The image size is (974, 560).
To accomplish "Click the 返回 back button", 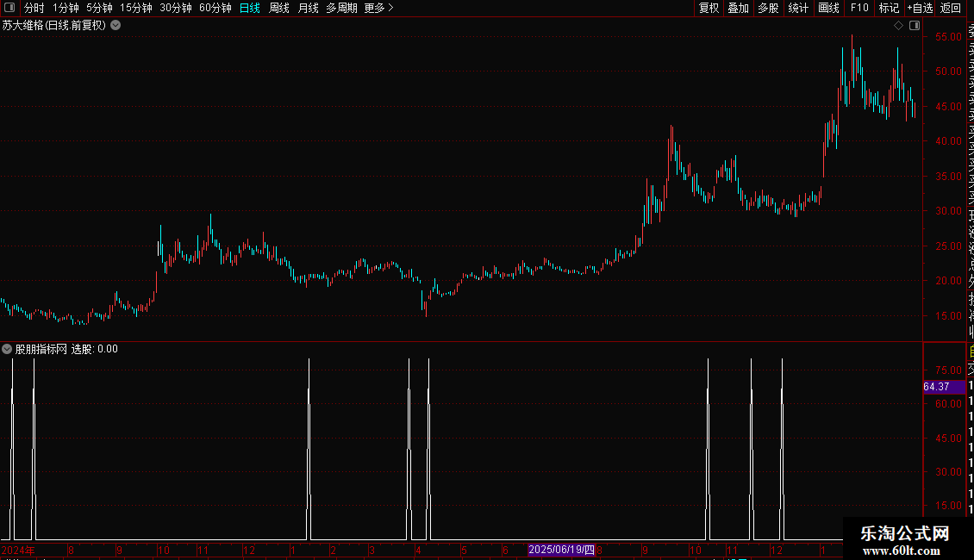I will click(x=951, y=8).
